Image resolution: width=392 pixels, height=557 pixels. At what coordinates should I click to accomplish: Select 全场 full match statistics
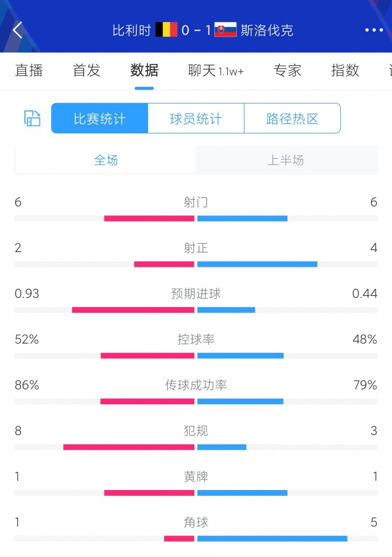(106, 160)
